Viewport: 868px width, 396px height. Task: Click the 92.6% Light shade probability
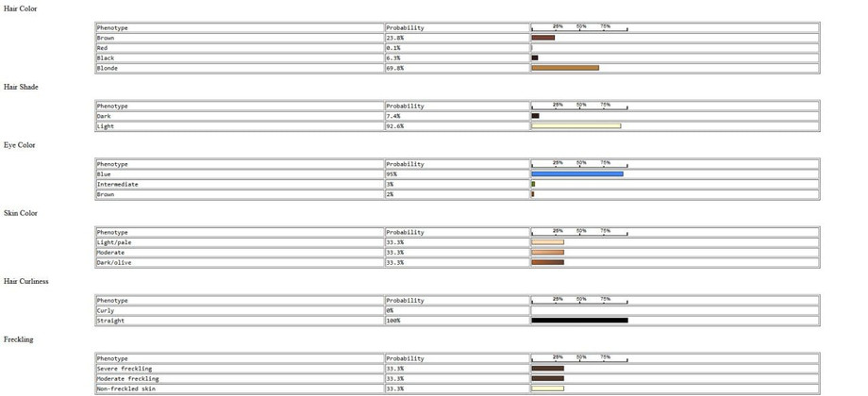click(x=395, y=126)
